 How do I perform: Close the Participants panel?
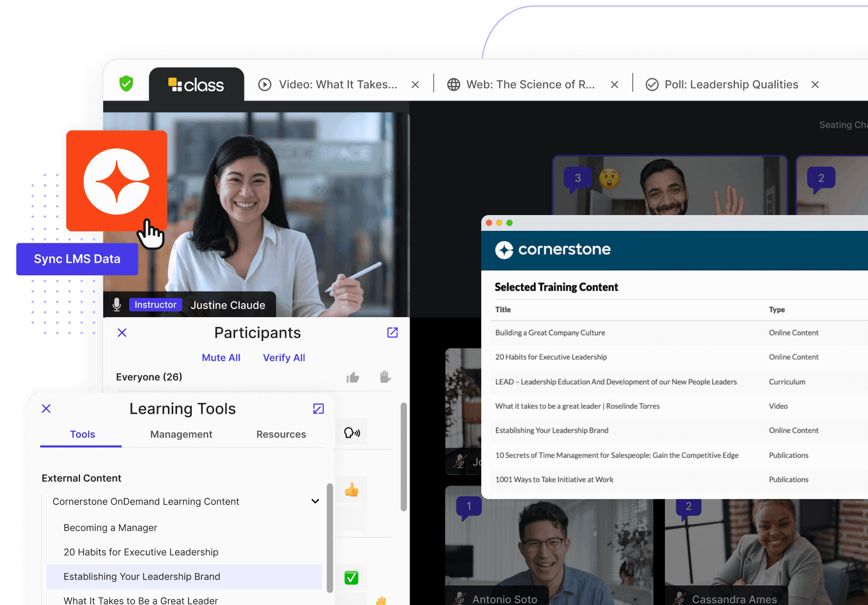pyautogui.click(x=122, y=333)
